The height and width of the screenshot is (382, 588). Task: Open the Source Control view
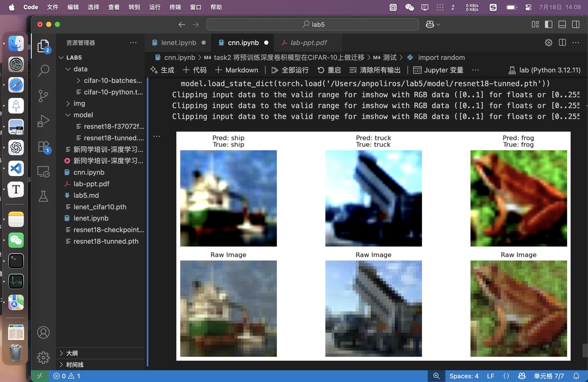point(43,96)
